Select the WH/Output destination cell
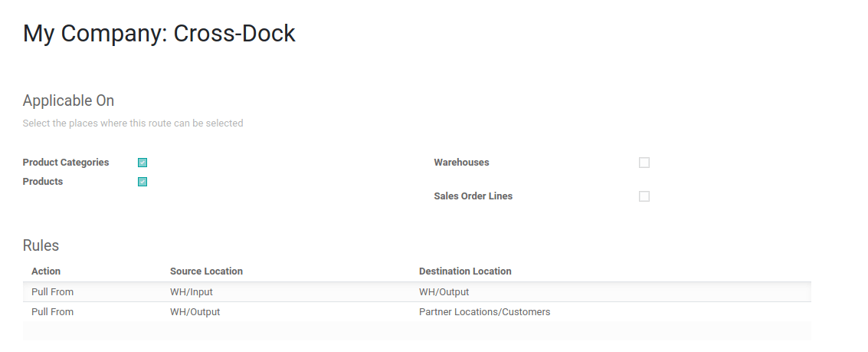 pos(444,292)
